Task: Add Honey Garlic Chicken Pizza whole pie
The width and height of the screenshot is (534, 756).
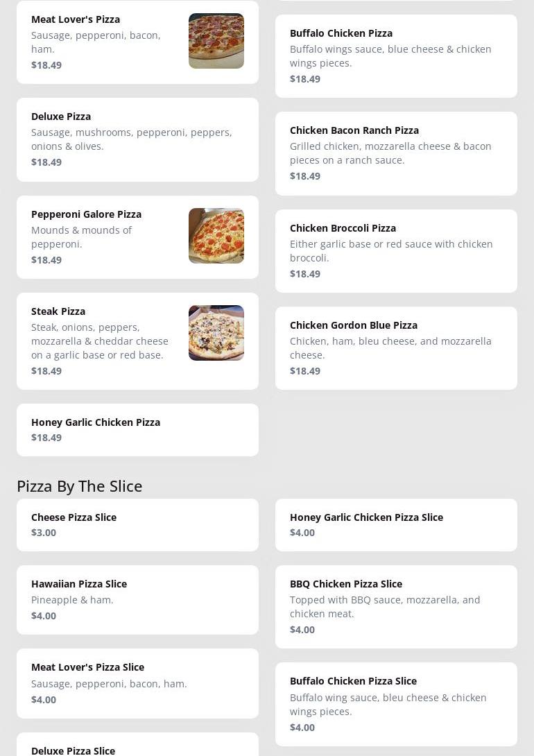Action: click(x=137, y=430)
